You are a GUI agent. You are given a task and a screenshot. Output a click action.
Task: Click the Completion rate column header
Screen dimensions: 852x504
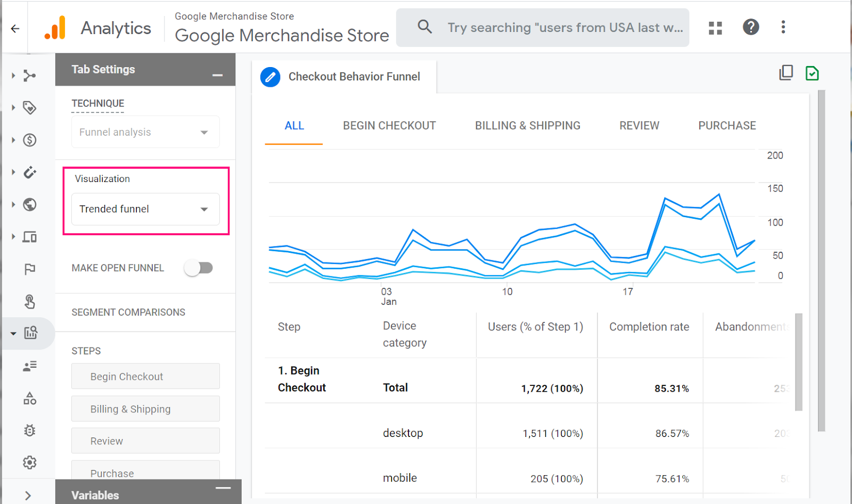649,327
